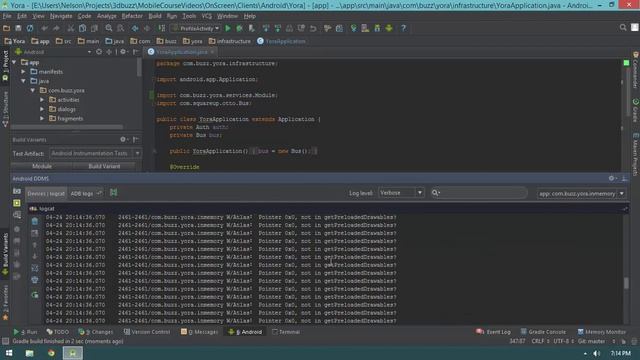Expand the dialogs package
Viewport: 640px width, 360px height.
pyautogui.click(x=42, y=109)
